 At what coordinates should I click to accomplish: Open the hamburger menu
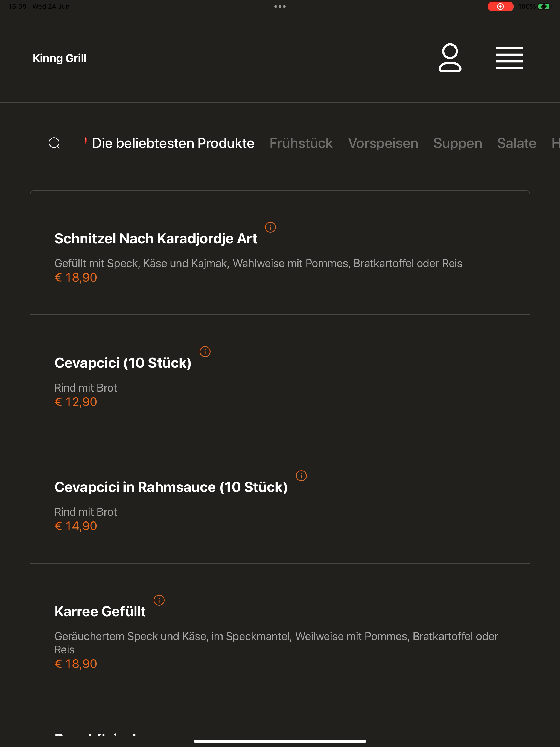click(x=509, y=58)
